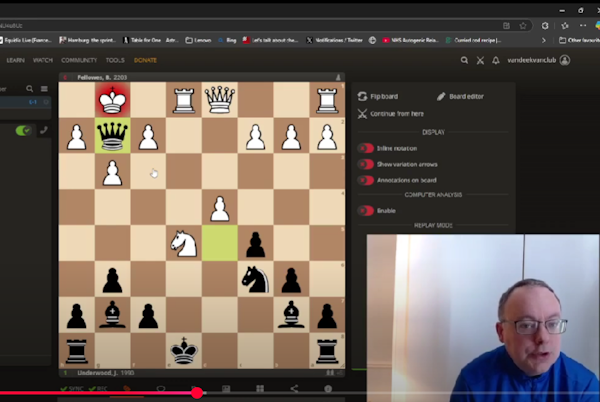Open the grid icon below the board
The width and height of the screenshot is (600, 402).
260,389
